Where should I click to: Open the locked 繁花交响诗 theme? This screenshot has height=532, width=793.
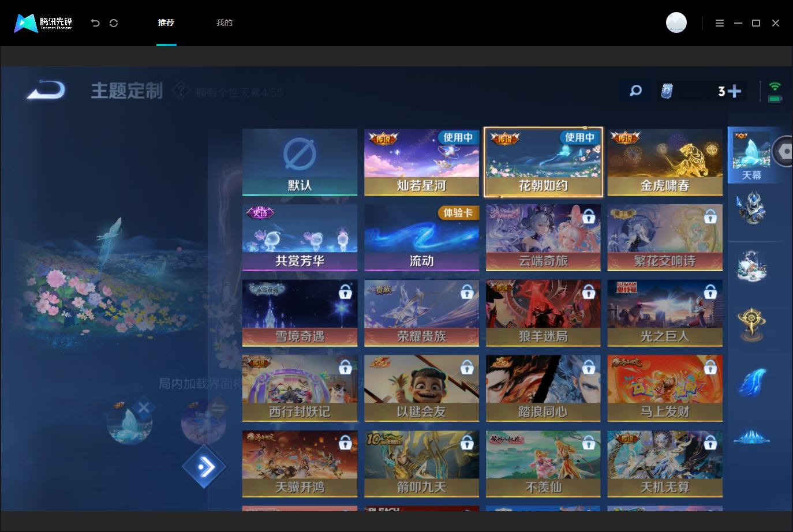(665, 238)
